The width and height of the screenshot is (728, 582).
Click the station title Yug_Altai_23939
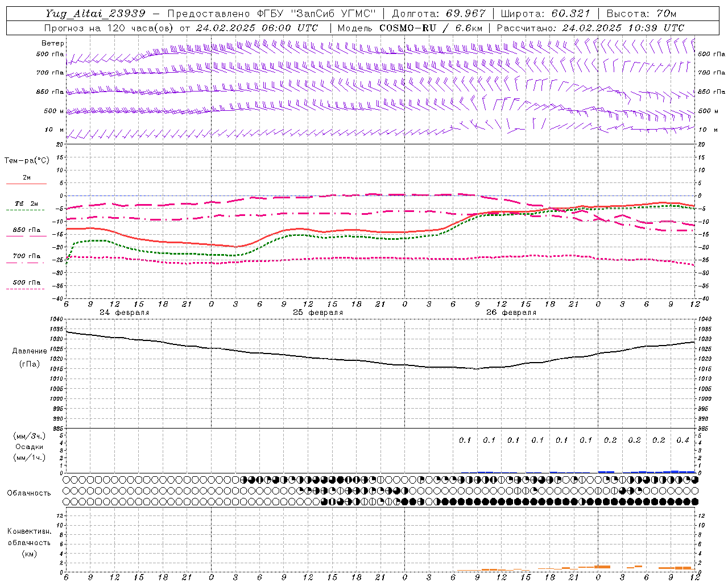point(96,13)
